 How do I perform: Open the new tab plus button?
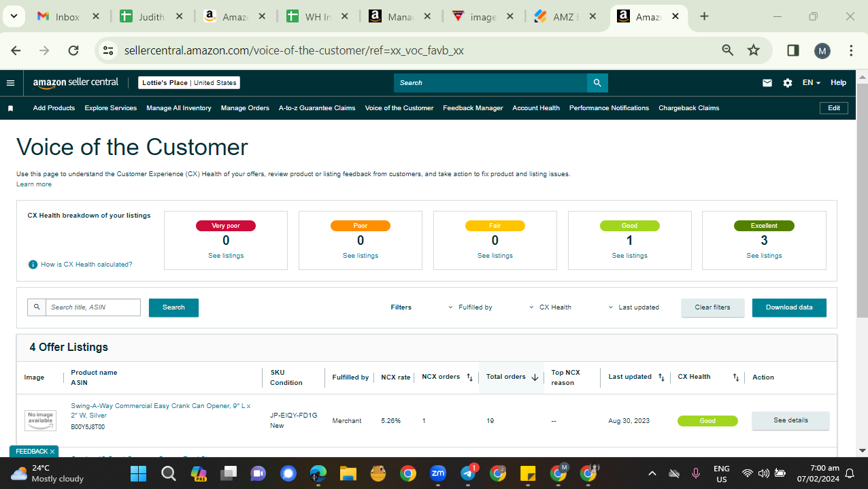point(704,16)
